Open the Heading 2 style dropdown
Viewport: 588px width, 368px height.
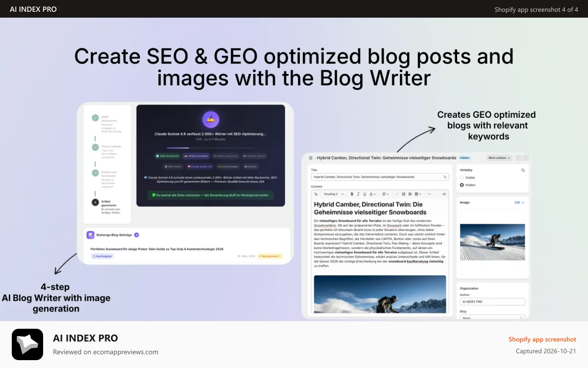tap(334, 194)
